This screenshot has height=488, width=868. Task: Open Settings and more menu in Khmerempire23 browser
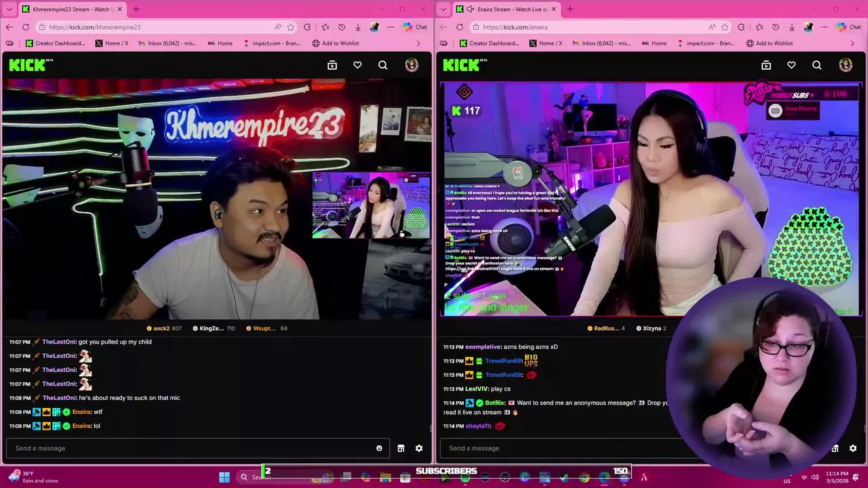pyautogui.click(x=391, y=27)
